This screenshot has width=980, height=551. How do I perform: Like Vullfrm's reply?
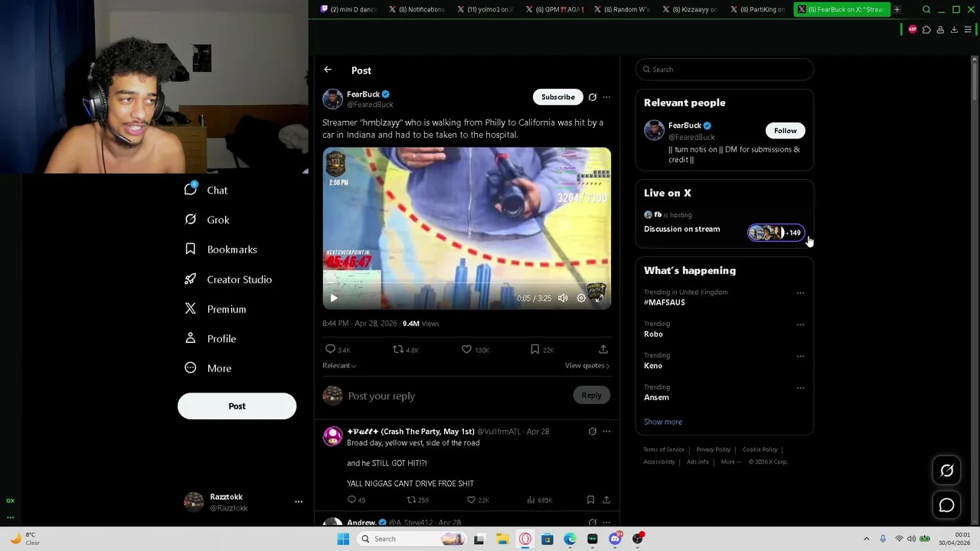(x=477, y=500)
